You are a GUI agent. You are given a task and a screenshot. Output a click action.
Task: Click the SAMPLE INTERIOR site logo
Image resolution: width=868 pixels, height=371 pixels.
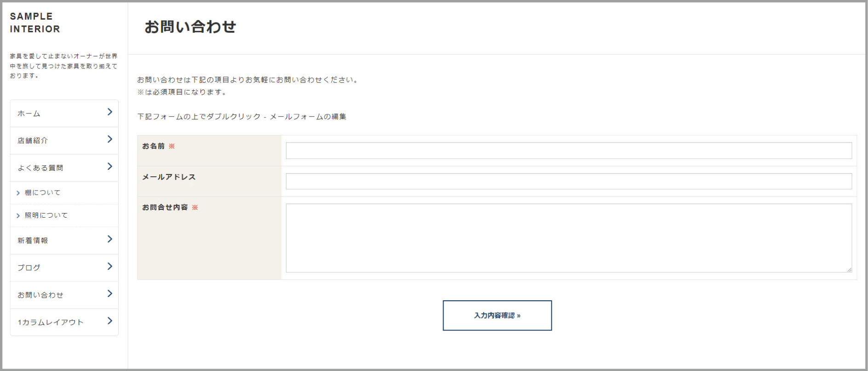(35, 22)
